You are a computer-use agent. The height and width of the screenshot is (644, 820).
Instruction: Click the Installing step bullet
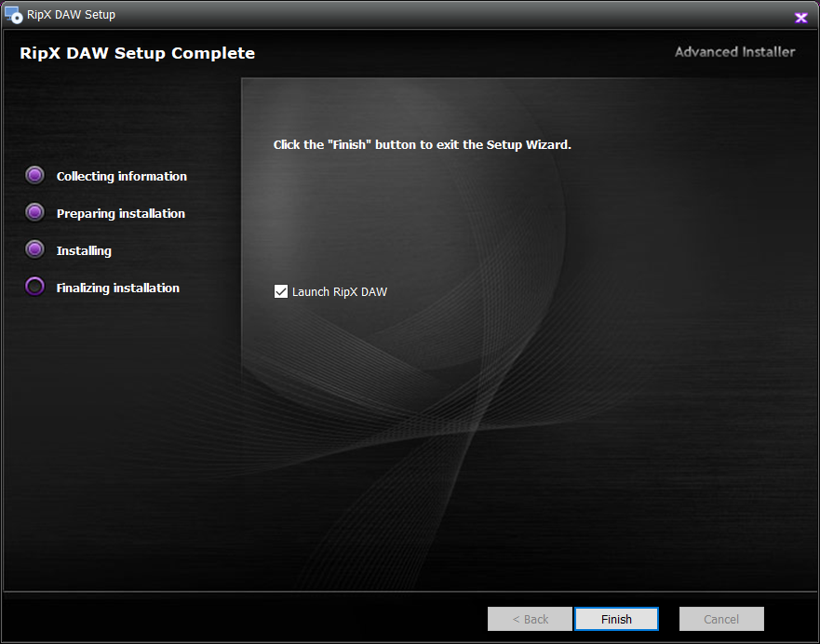(x=35, y=249)
